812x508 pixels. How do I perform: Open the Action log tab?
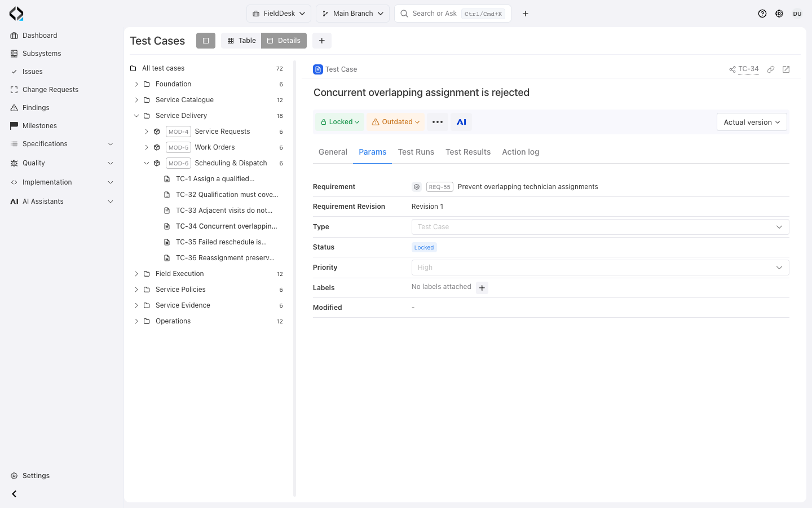coord(520,152)
